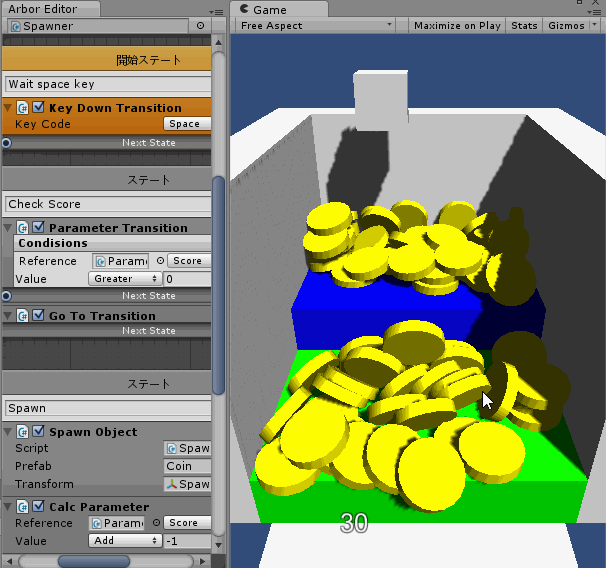Image resolution: width=606 pixels, height=568 pixels.
Task: Click the Param reference field in Calc Parameter
Action: [x=117, y=523]
